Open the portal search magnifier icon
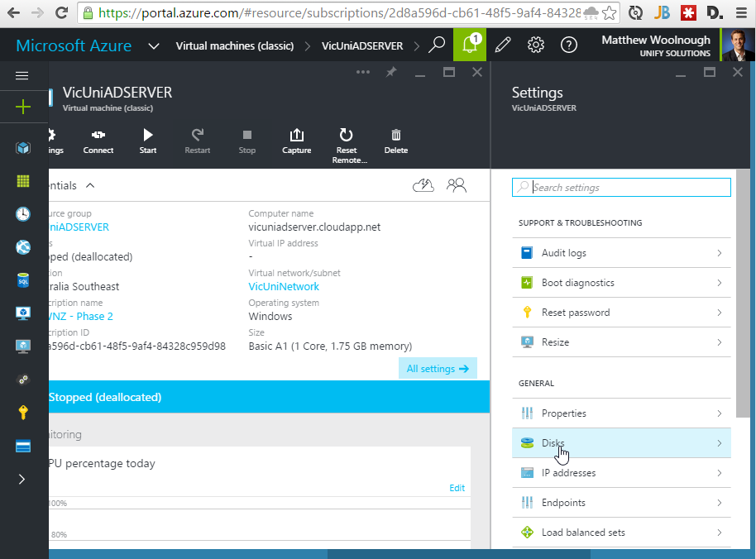 [437, 45]
